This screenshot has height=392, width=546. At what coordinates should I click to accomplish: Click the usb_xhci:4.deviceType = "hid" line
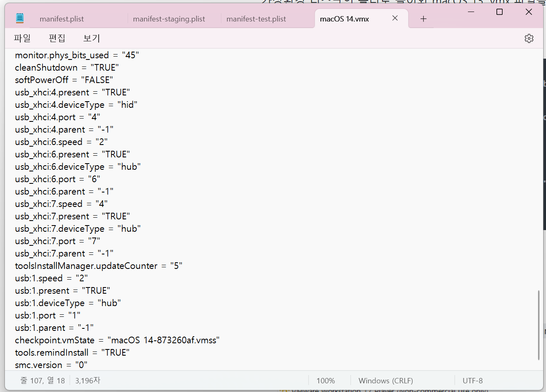tap(76, 105)
